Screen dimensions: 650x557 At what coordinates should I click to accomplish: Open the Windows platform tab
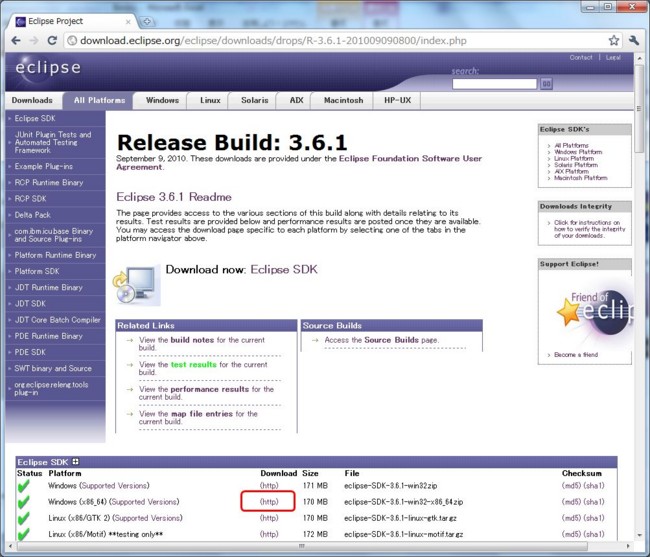(x=162, y=100)
